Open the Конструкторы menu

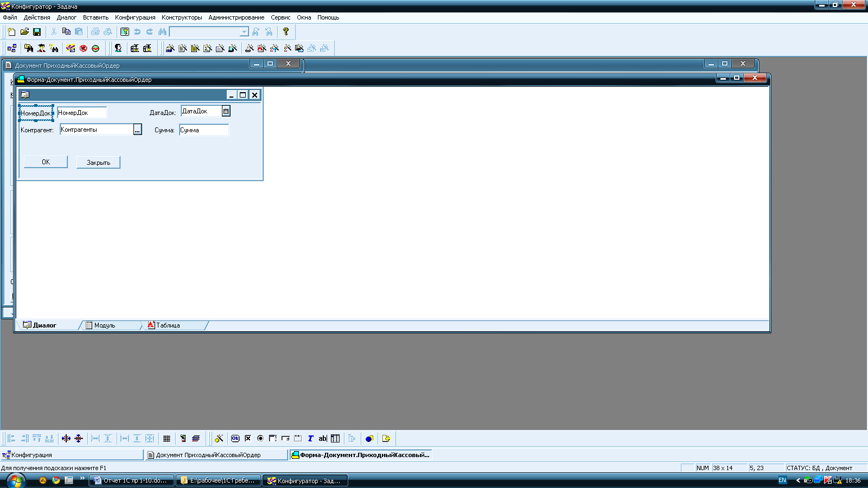point(182,17)
